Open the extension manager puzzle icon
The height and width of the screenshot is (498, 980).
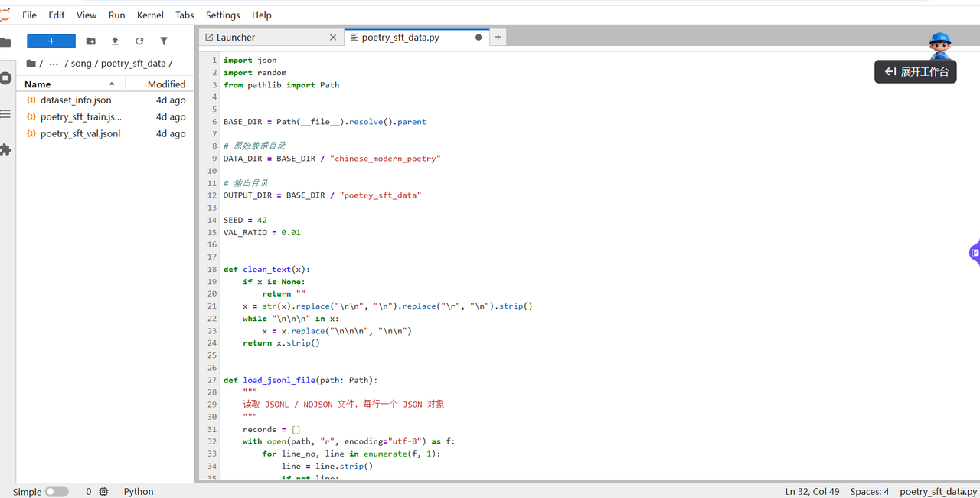click(x=5, y=149)
